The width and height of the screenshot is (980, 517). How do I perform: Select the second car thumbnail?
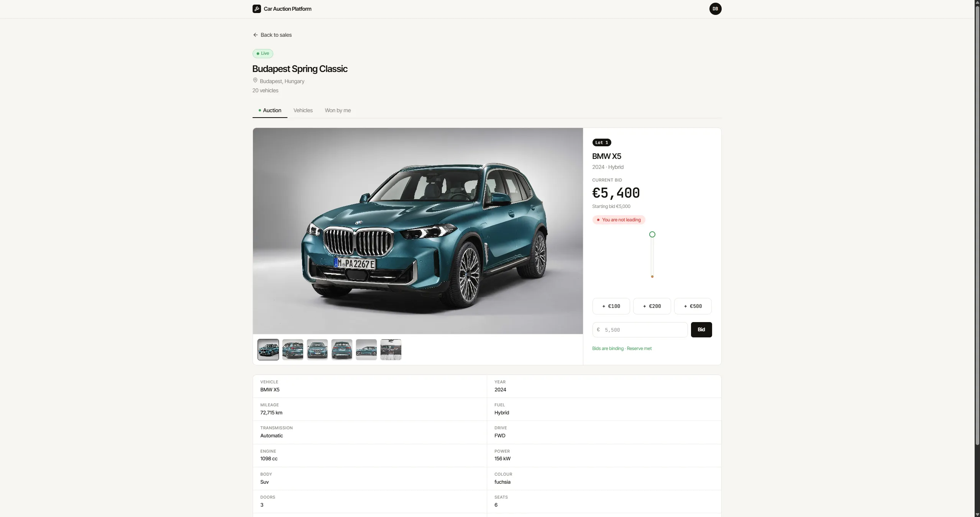pyautogui.click(x=292, y=349)
